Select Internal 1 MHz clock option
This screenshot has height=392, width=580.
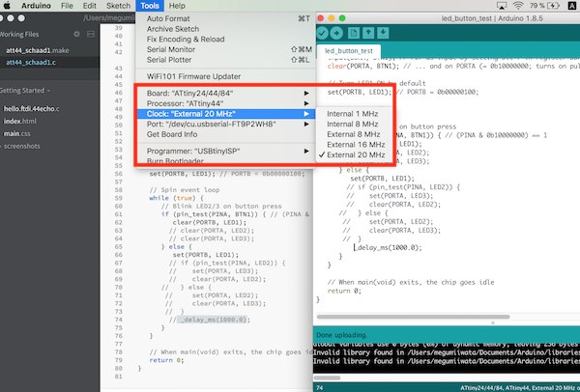353,114
